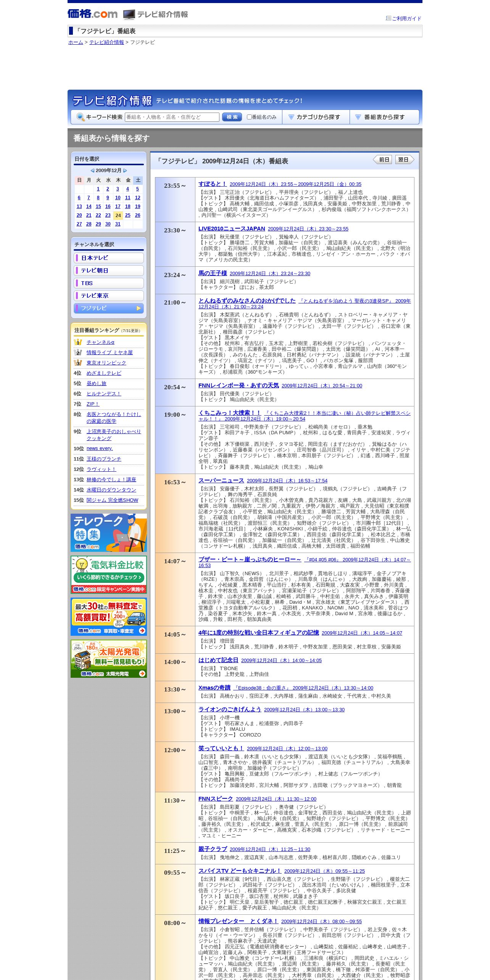This screenshot has height=980, width=490.
Task: Open the 馬の王子様 program link
Action: pyautogui.click(x=213, y=273)
